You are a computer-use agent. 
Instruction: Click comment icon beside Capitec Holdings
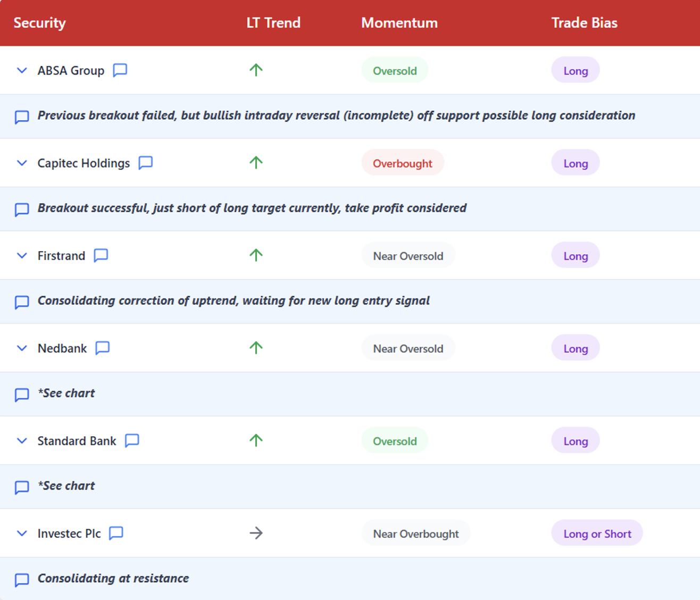coord(146,163)
